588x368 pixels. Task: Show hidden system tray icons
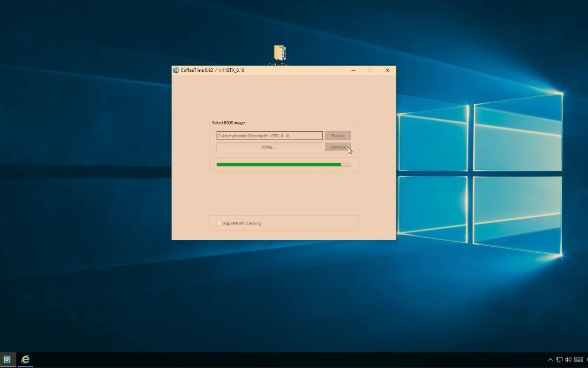(550, 359)
